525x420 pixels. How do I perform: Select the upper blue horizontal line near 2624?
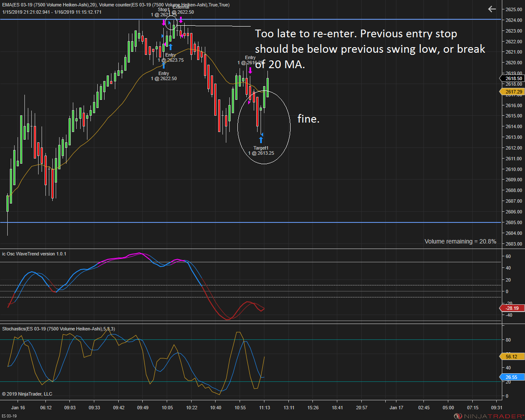(x=250, y=20)
